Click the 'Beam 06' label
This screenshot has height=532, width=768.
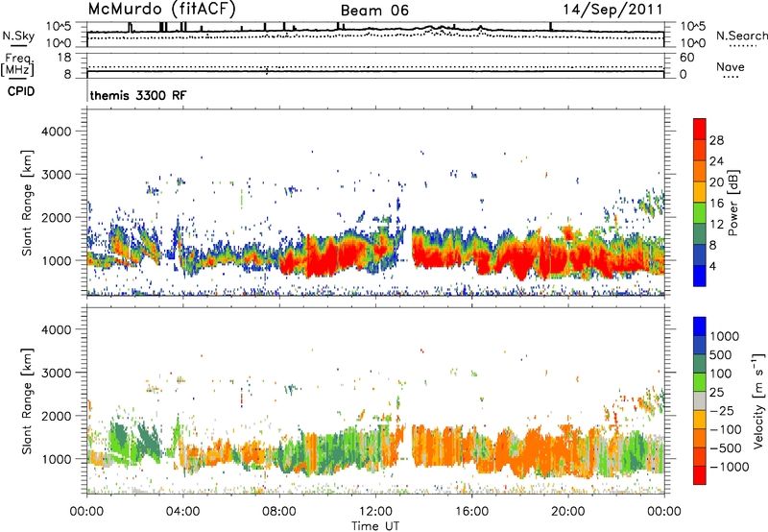374,11
